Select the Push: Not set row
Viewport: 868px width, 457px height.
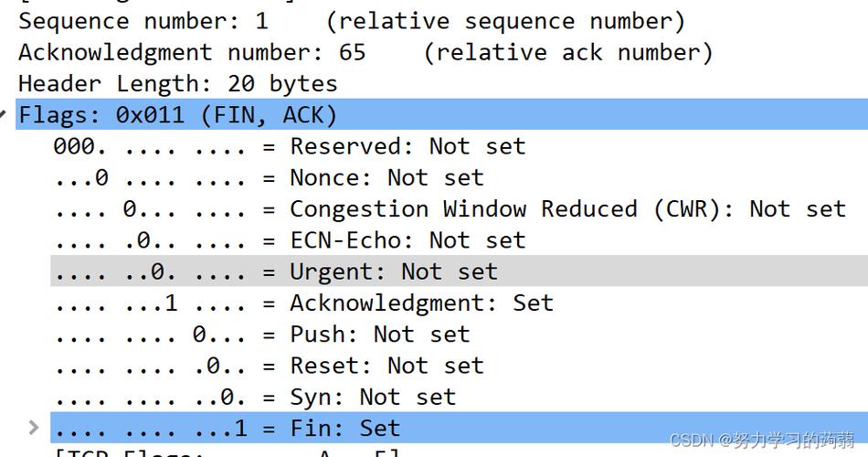tap(262, 335)
